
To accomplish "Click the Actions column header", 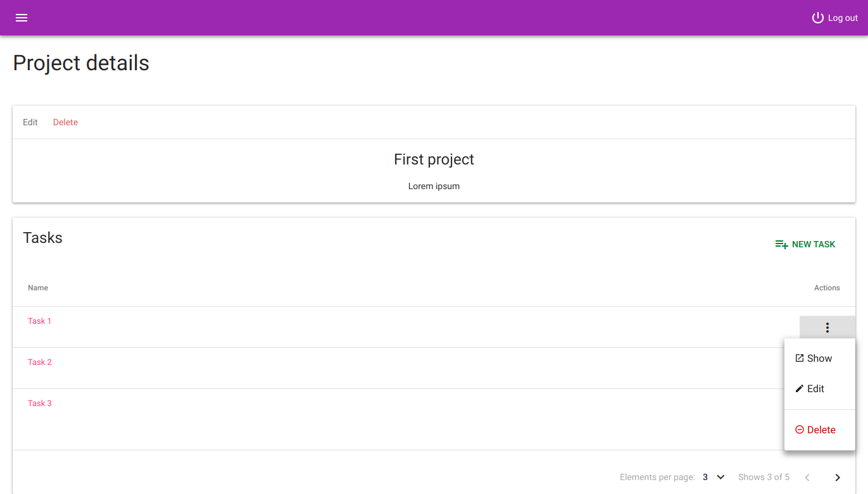I will click(x=827, y=288).
